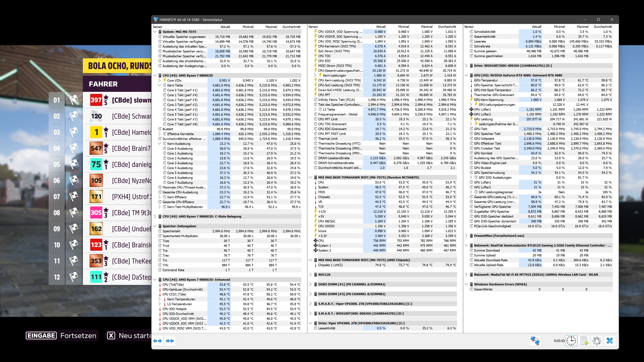The width and height of the screenshot is (644, 362).
Task: Open the remote network monitoring icon
Action: tap(535, 341)
